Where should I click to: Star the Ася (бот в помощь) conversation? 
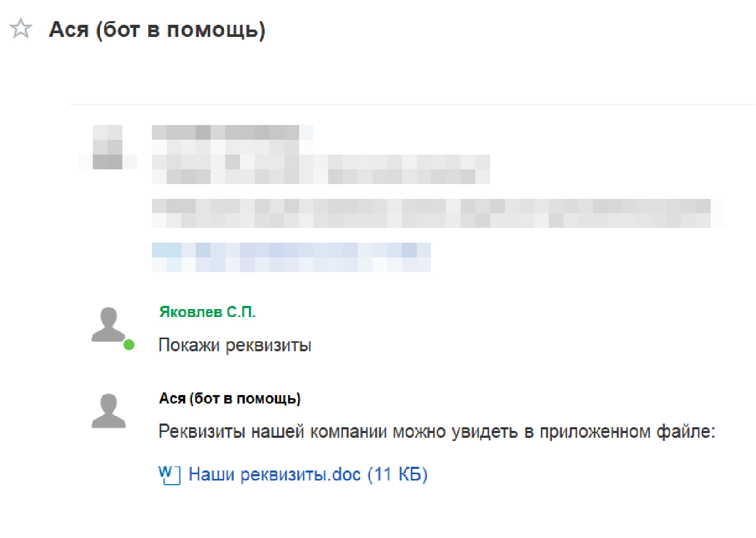[x=21, y=28]
